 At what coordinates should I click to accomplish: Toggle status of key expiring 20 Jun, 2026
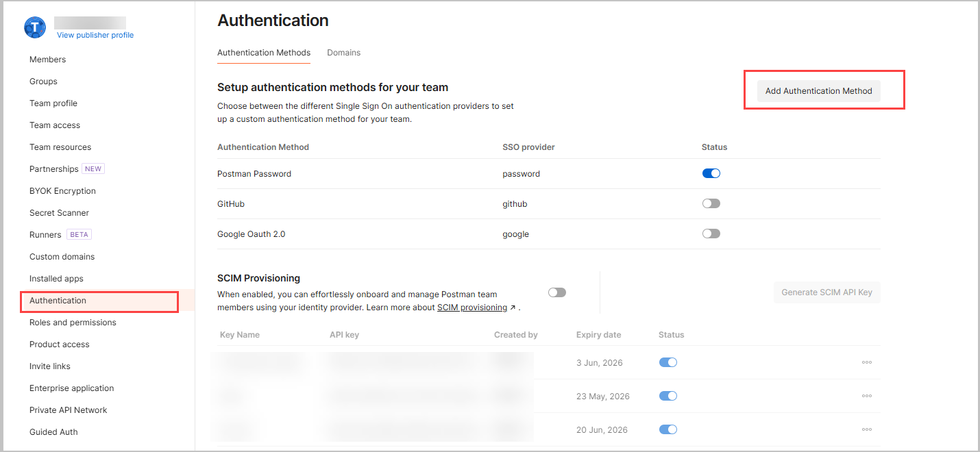pyautogui.click(x=668, y=429)
